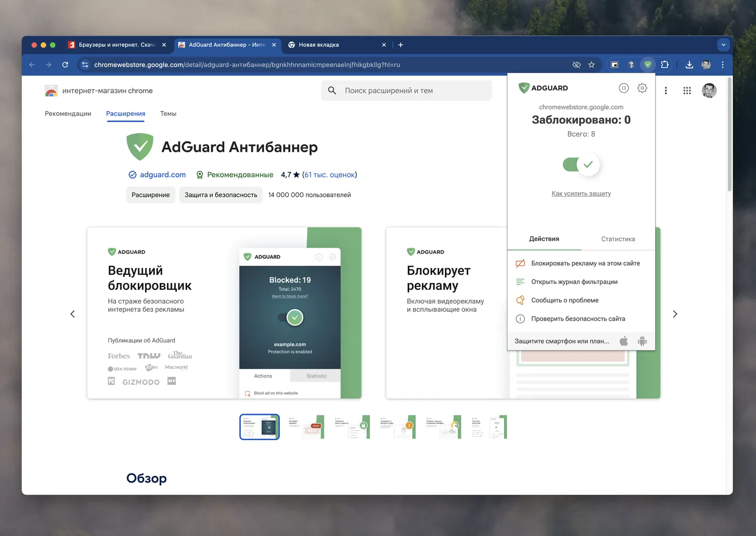Choose "Блокировать рекламу на этом сайте"

tap(581, 263)
